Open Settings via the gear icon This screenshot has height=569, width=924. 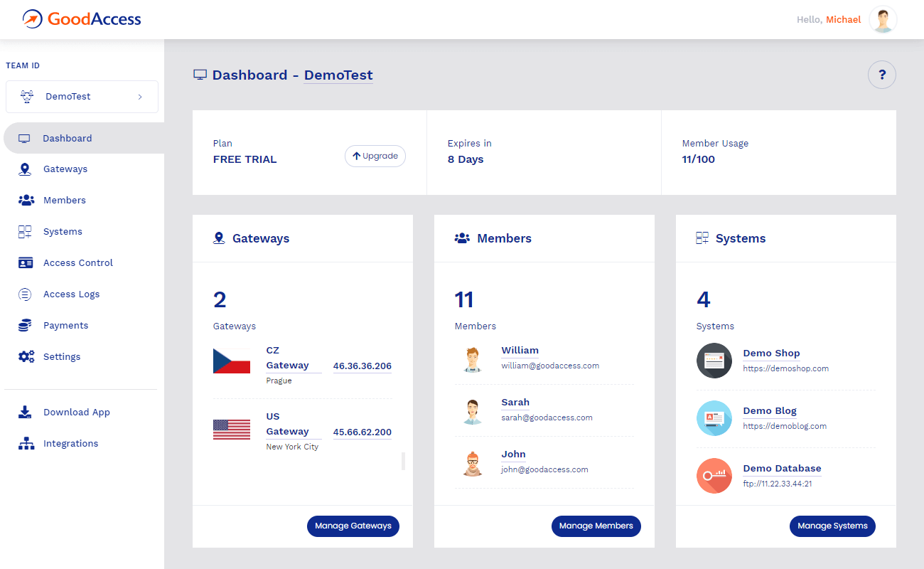[24, 356]
